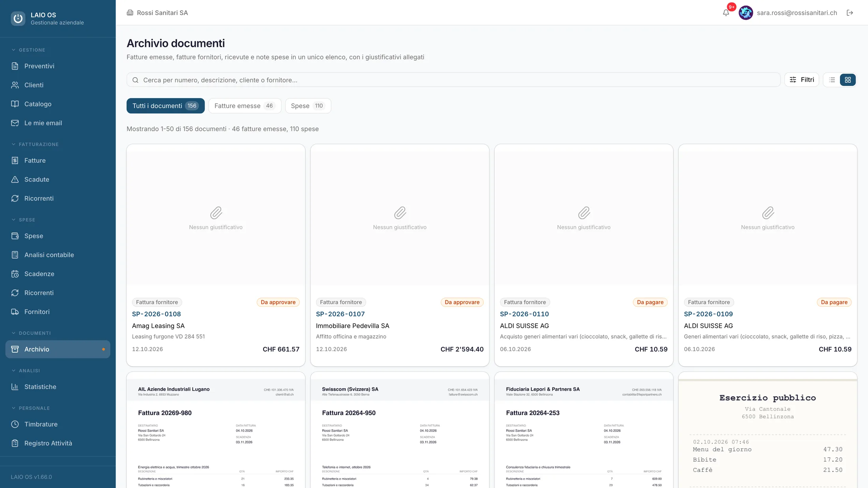Viewport: 868px width, 488px height.
Task: Collapse the PERSONALE sidebar section
Action: click(x=30, y=408)
